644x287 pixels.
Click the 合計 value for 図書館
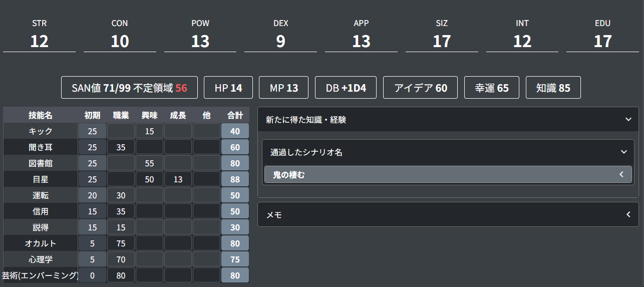[x=235, y=163]
